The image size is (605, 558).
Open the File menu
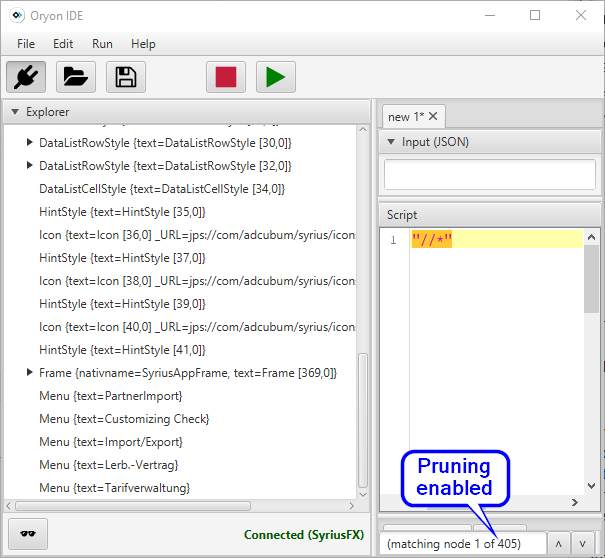(x=26, y=44)
